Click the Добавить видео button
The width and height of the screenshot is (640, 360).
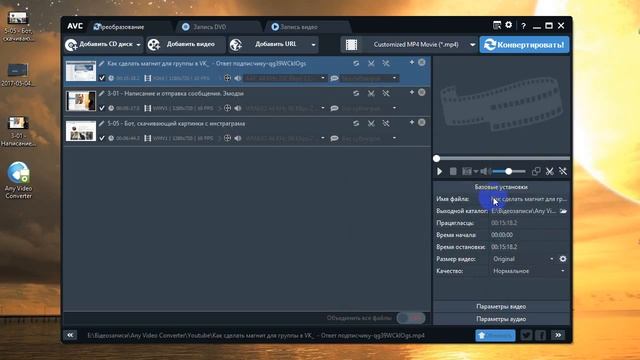pyautogui.click(x=186, y=44)
